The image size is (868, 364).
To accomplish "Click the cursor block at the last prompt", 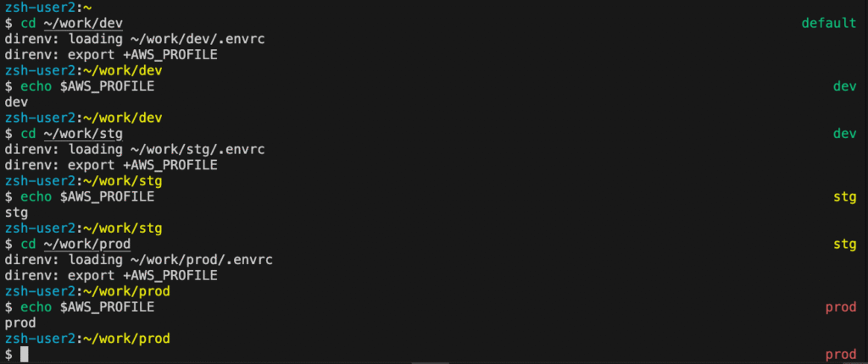I will pos(25,354).
